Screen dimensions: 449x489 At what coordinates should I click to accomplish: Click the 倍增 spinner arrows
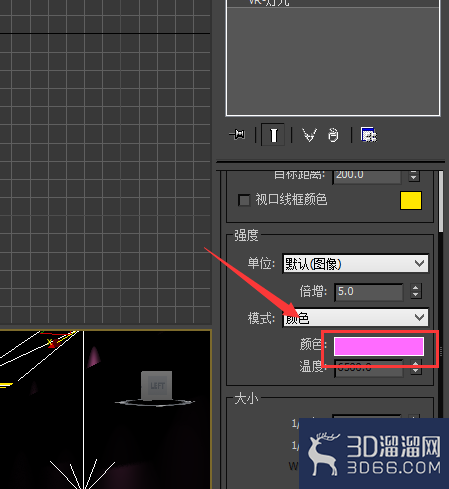pos(415,291)
